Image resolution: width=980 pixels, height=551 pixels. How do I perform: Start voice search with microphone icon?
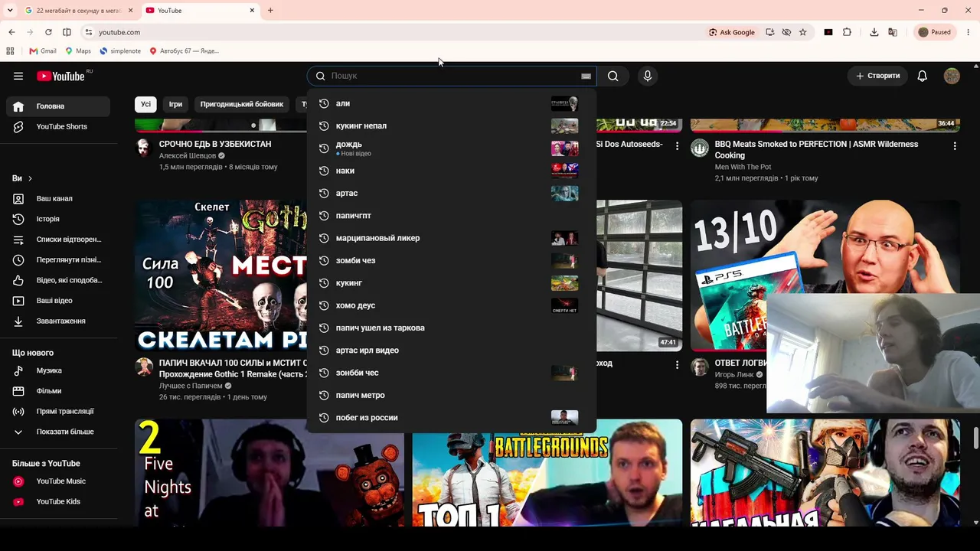coord(648,76)
